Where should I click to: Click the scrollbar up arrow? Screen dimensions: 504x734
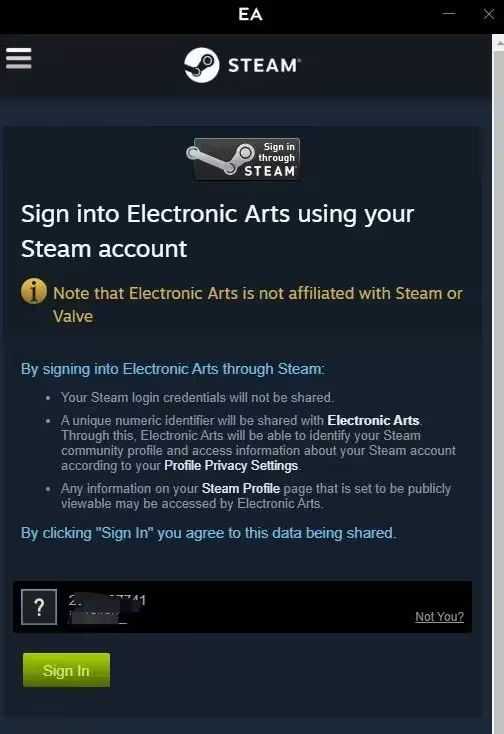click(x=498, y=43)
